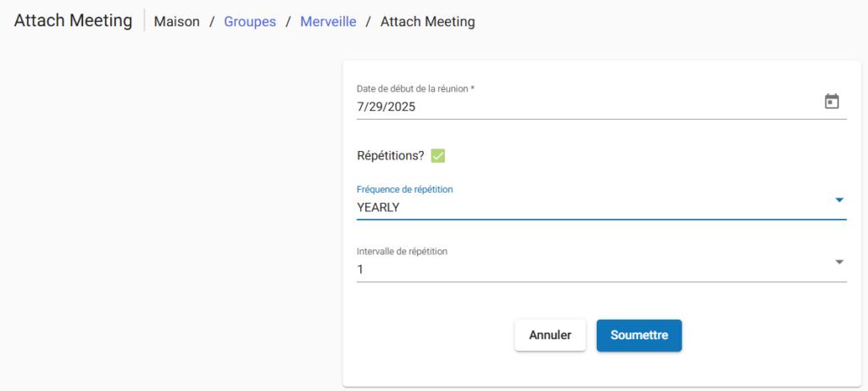Click the Maison breadcrumb item
Screen dimensions: 868x391
177,21
